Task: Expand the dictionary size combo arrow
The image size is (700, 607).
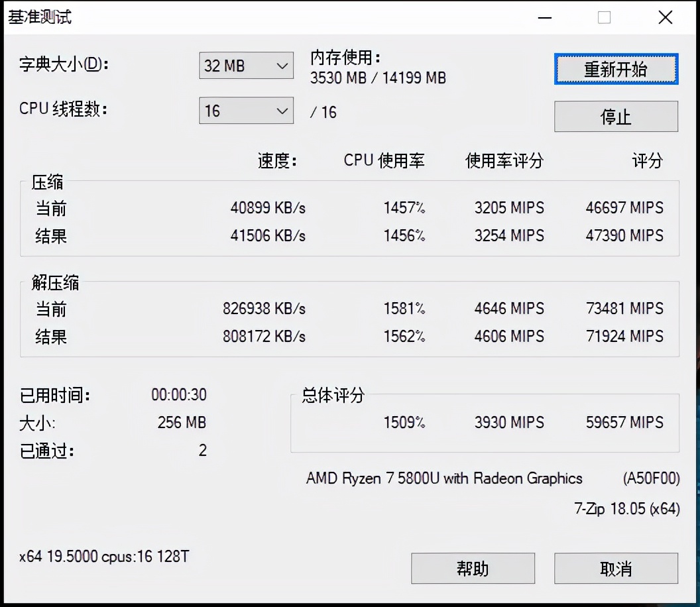Action: point(282,66)
